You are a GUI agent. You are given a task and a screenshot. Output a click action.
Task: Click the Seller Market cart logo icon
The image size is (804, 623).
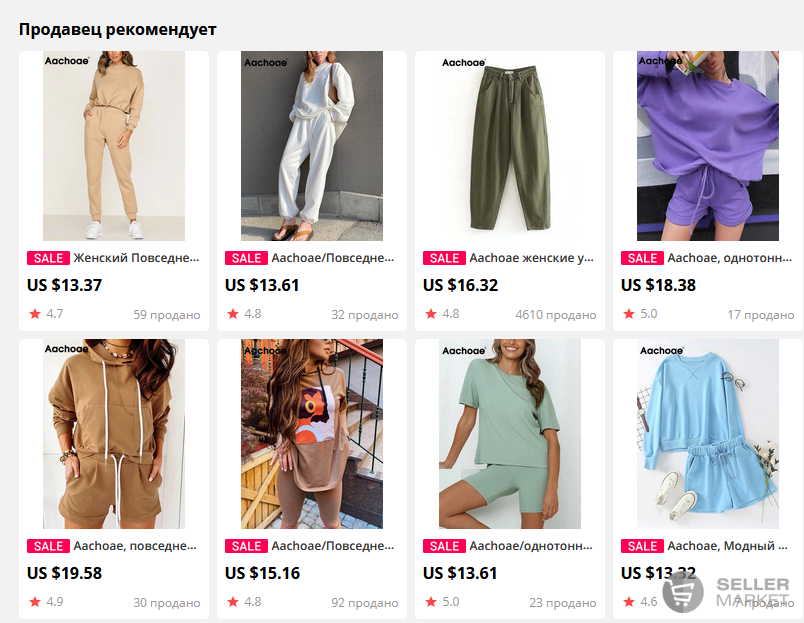tap(683, 592)
